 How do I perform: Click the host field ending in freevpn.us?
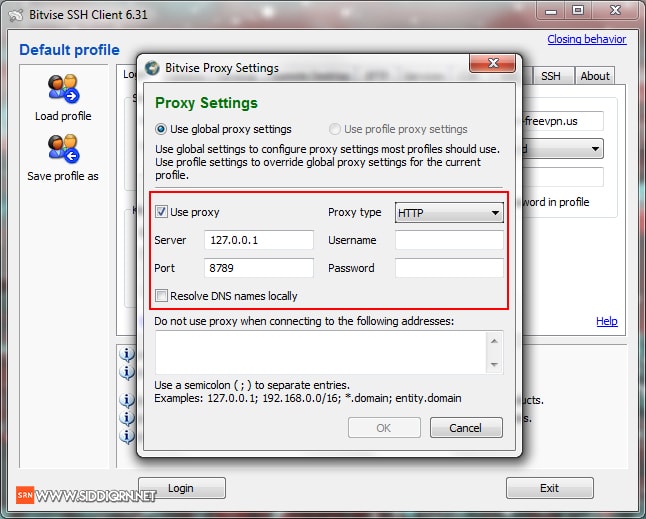[x=563, y=121]
